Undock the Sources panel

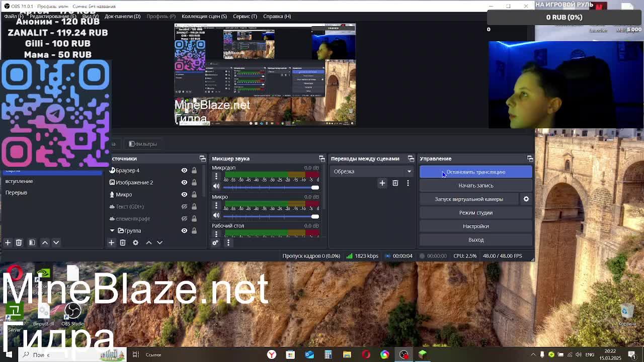(202, 158)
